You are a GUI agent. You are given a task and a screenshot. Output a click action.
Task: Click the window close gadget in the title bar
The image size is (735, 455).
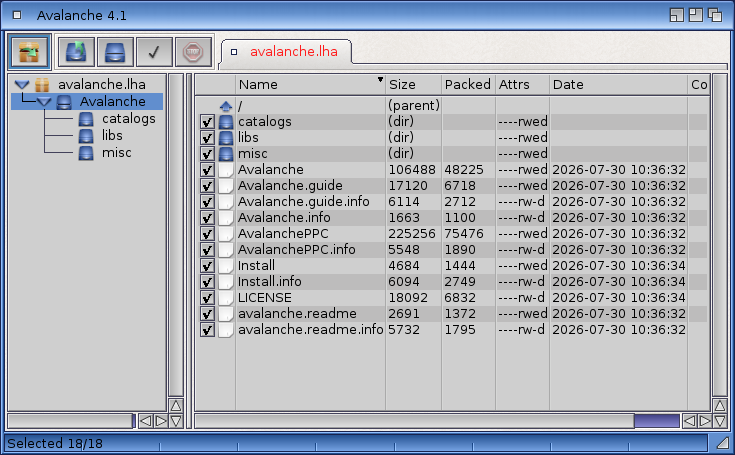pos(17,15)
